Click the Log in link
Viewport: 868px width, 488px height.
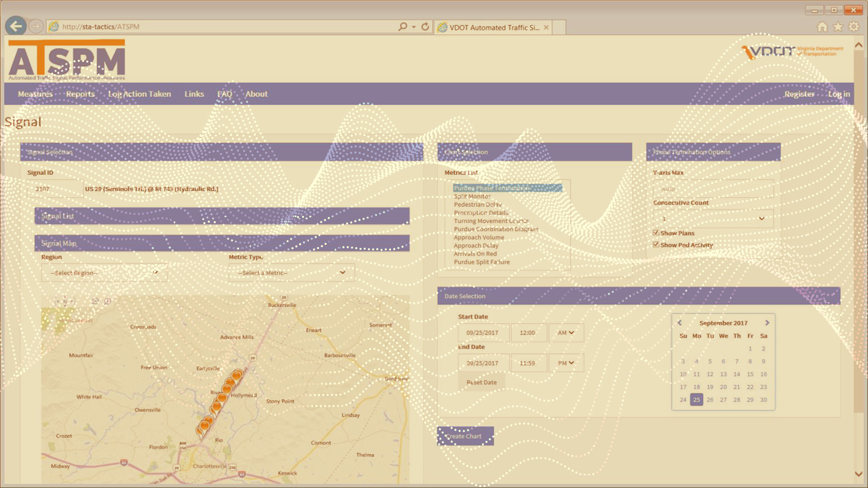click(839, 94)
